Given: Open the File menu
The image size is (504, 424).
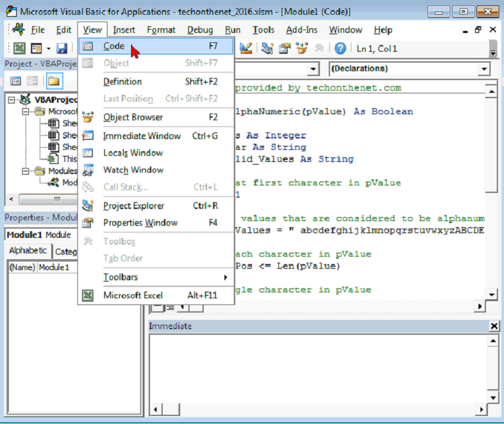Looking at the screenshot, I should (38, 30).
